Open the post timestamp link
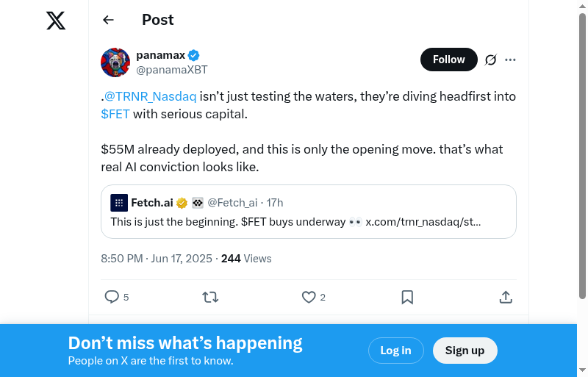Viewport: 588px width, 377px height. point(157,259)
